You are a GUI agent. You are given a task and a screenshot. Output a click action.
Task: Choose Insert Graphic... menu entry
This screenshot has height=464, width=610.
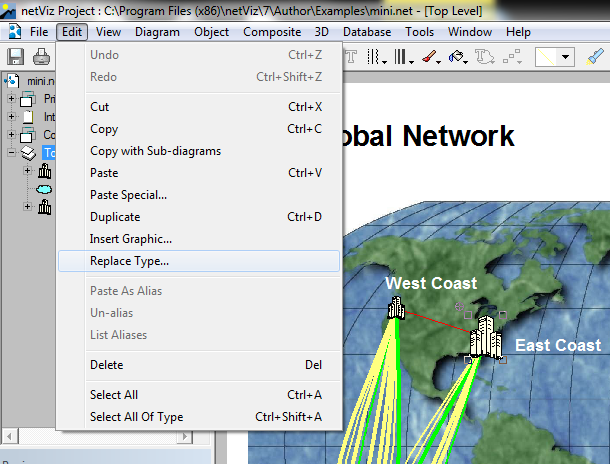[131, 239]
